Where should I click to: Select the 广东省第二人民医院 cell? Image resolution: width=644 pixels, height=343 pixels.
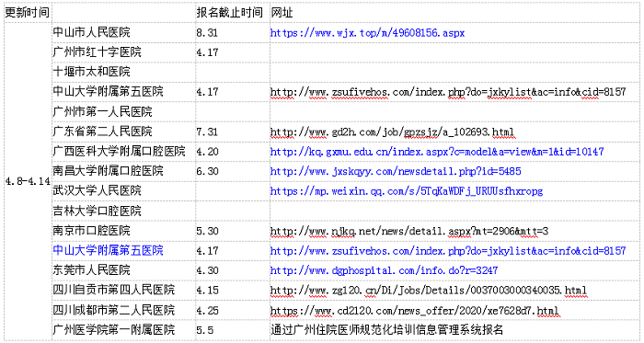pos(123,131)
